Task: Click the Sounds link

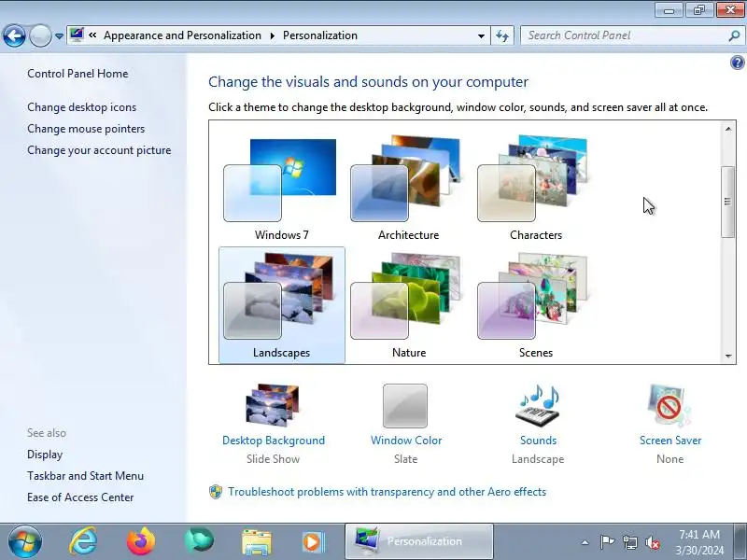Action: point(539,441)
